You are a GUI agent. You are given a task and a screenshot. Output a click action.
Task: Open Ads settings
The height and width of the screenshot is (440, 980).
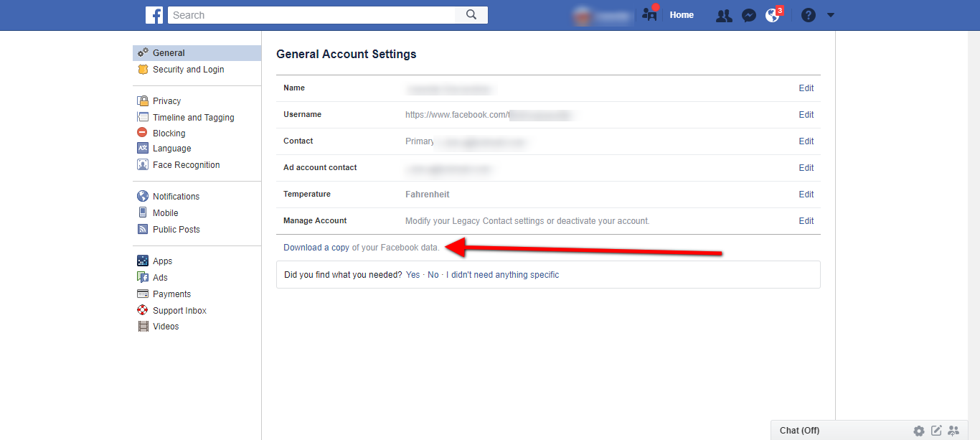[x=160, y=278]
